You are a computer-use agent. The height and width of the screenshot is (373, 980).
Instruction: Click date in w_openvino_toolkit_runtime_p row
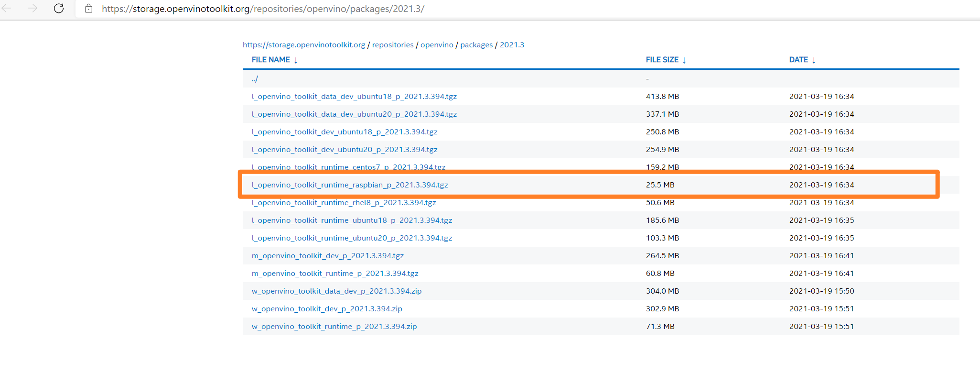pos(821,327)
